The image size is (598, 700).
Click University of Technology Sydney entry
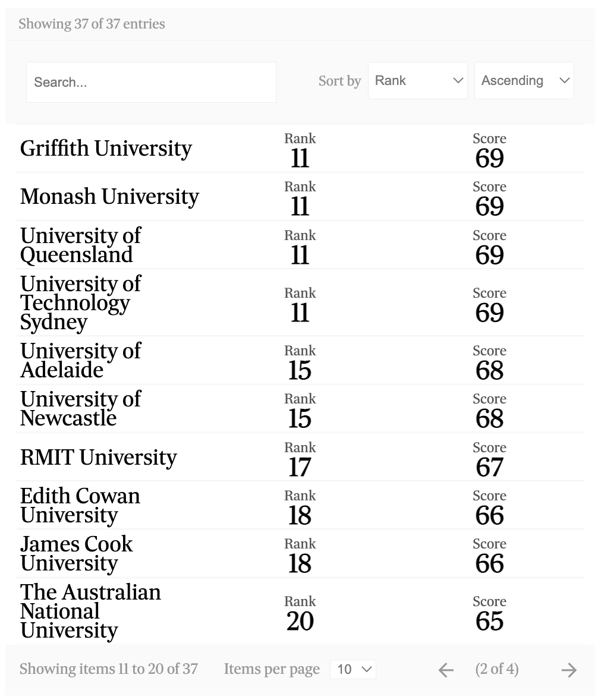point(80,302)
